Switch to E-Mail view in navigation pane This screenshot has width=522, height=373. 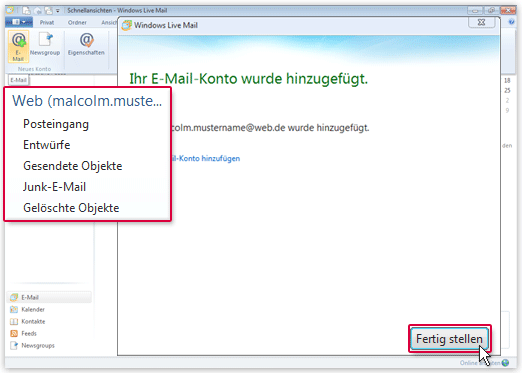click(49, 297)
